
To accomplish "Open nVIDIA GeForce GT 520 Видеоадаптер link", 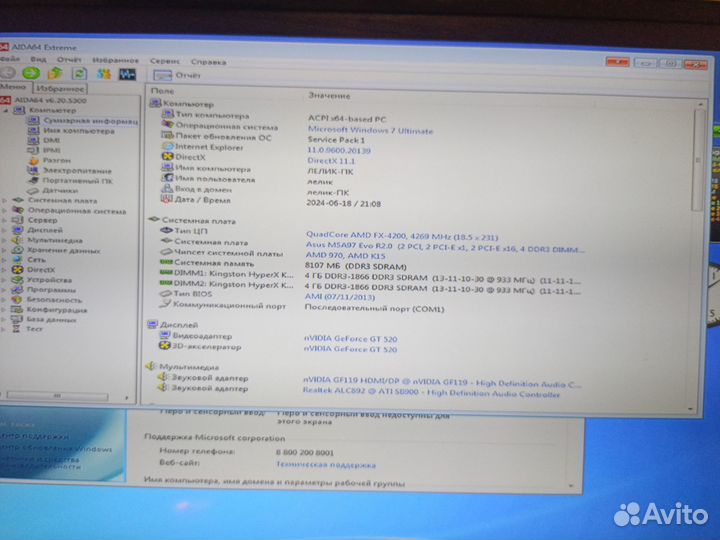I will [350, 339].
